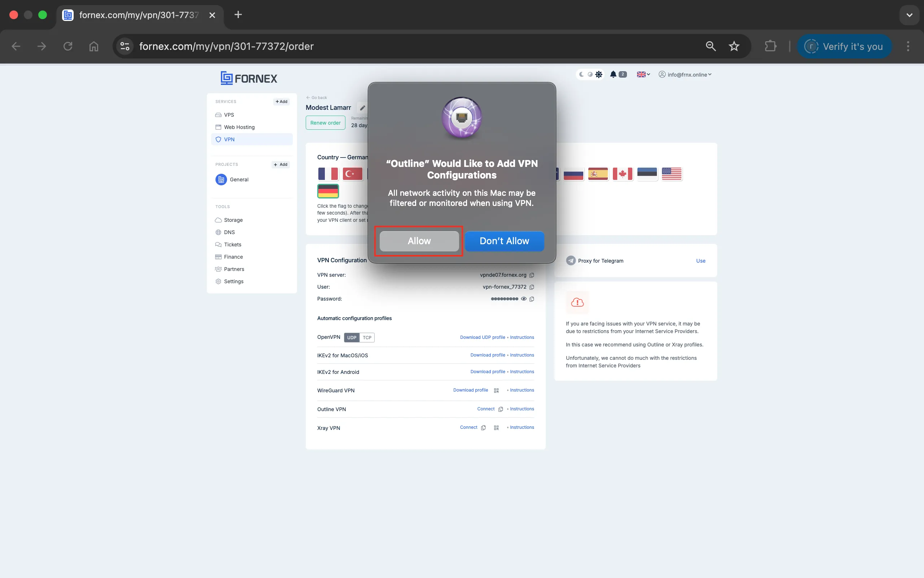Use the Proxy for Telegram
924x578 pixels.
coord(701,261)
